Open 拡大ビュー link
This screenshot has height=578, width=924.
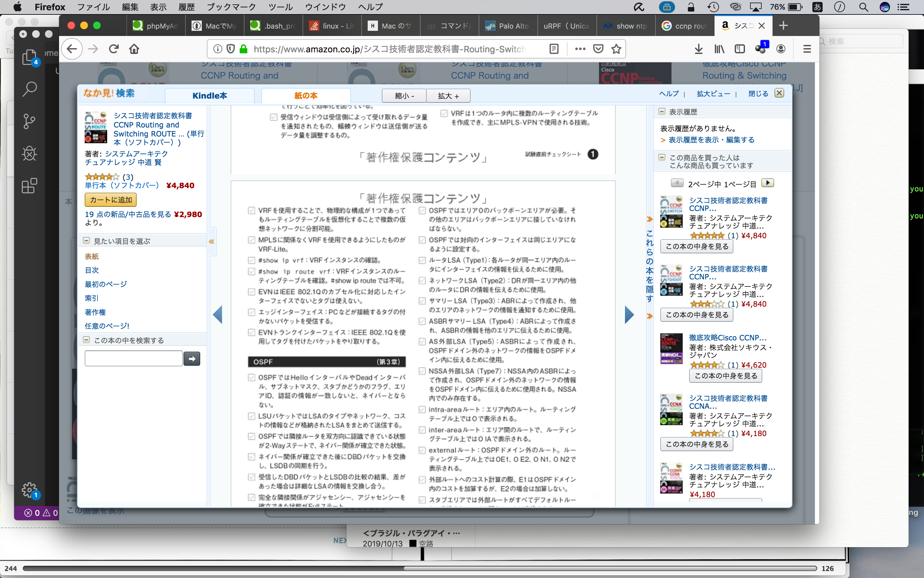tap(713, 94)
